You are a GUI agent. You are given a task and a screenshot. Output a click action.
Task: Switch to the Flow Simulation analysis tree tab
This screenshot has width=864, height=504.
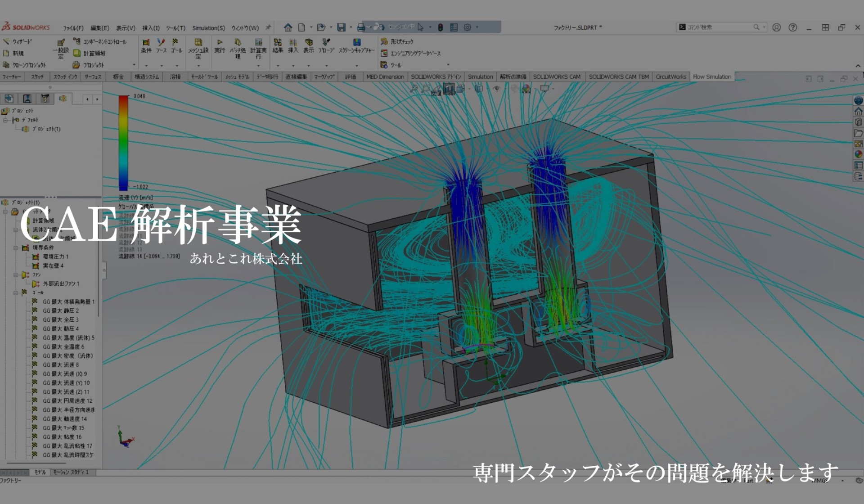pyautogui.click(x=63, y=99)
